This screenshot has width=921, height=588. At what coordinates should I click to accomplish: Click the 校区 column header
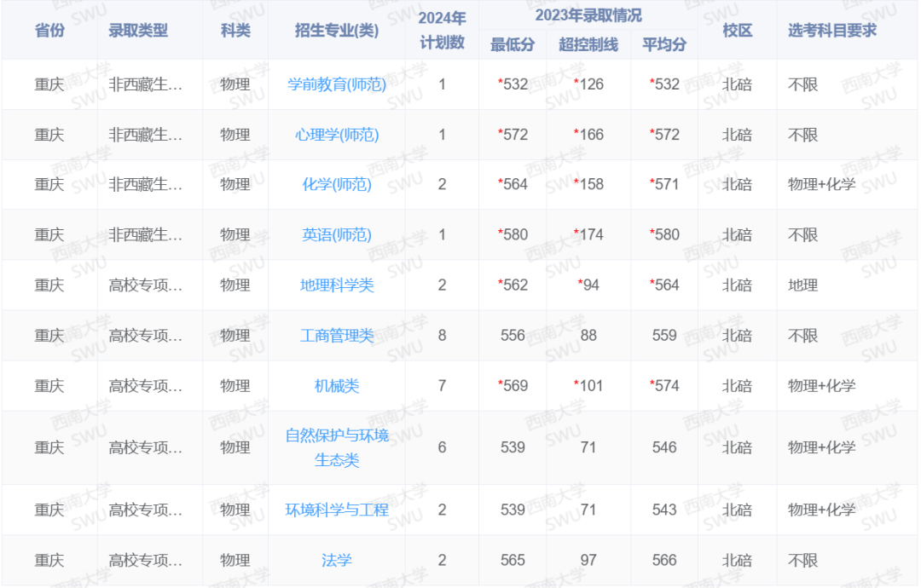click(737, 31)
